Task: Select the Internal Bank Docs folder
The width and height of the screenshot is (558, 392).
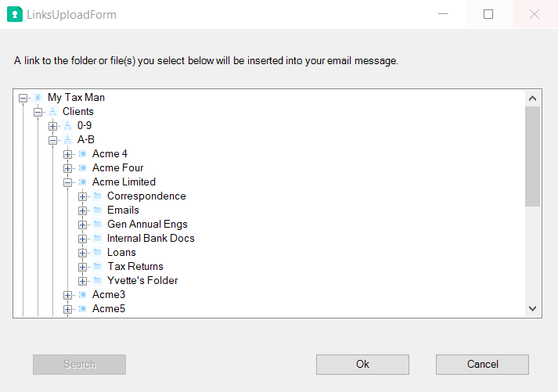Action: point(150,239)
